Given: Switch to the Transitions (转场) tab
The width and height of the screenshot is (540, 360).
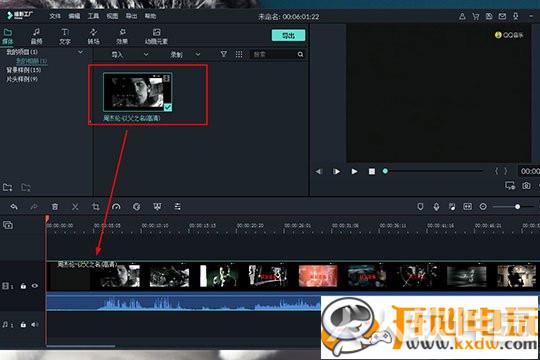Looking at the screenshot, I should (93, 37).
